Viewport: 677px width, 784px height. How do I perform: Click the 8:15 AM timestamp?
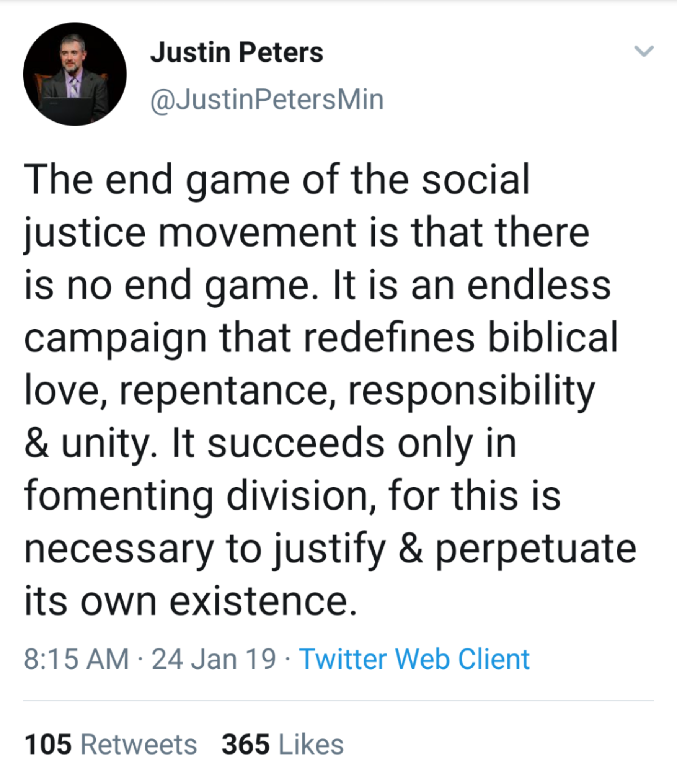click(x=77, y=659)
